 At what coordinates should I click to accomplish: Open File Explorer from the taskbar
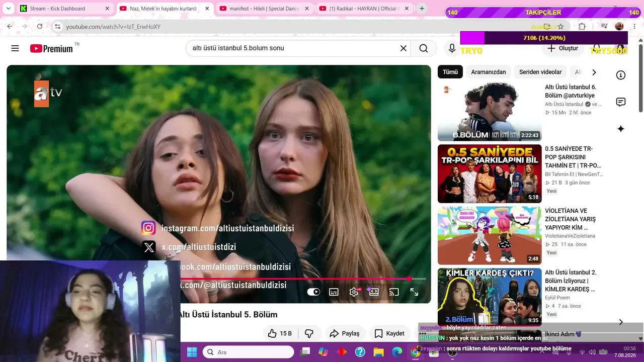(x=379, y=352)
